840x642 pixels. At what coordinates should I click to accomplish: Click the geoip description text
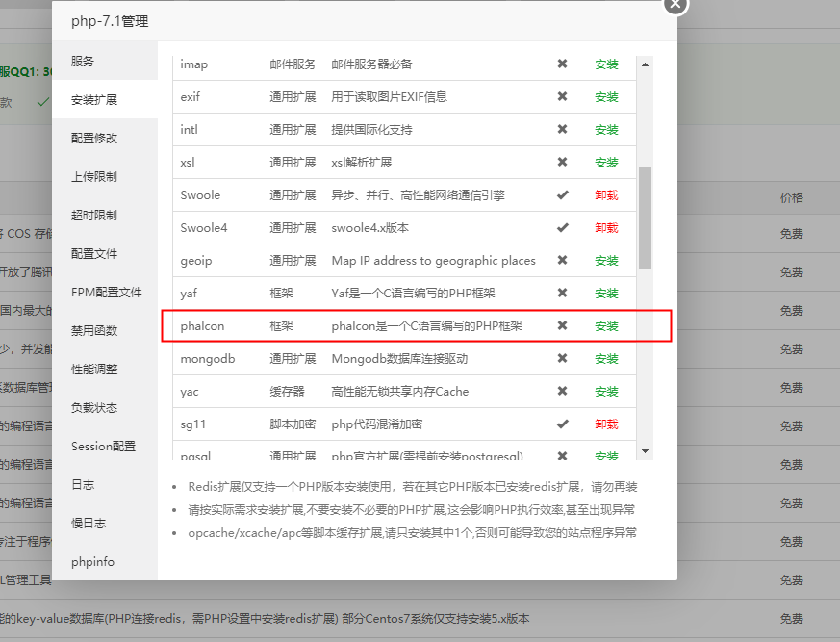(x=433, y=261)
